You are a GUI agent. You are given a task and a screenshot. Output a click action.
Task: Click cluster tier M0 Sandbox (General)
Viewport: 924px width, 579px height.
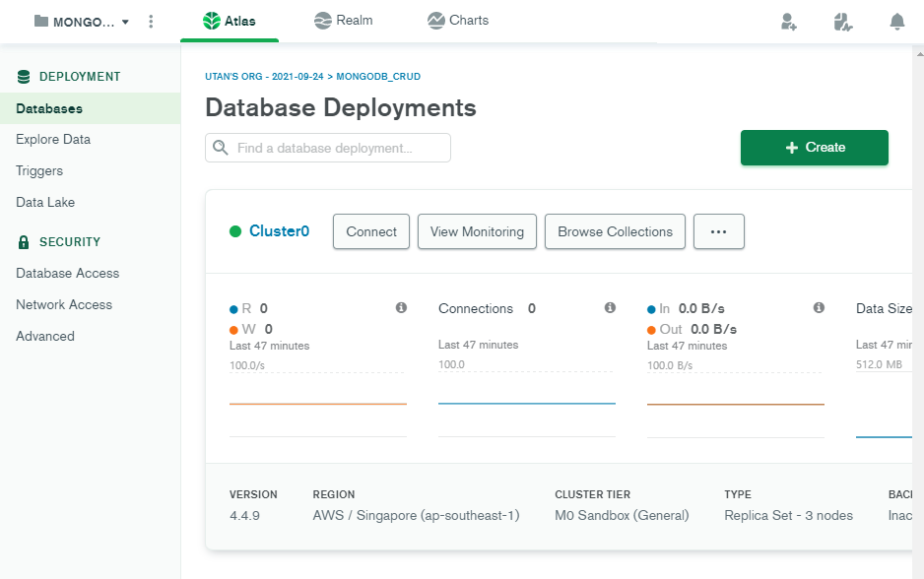tap(622, 515)
